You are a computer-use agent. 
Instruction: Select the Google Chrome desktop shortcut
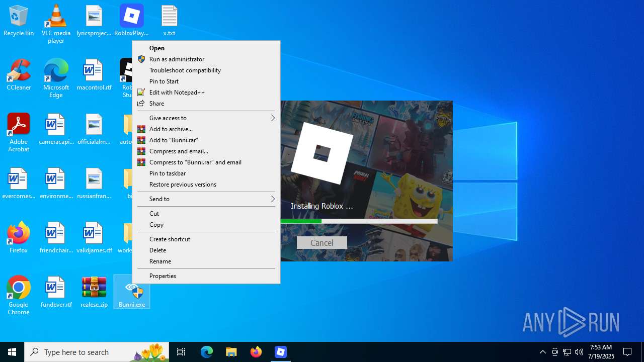pyautogui.click(x=19, y=295)
